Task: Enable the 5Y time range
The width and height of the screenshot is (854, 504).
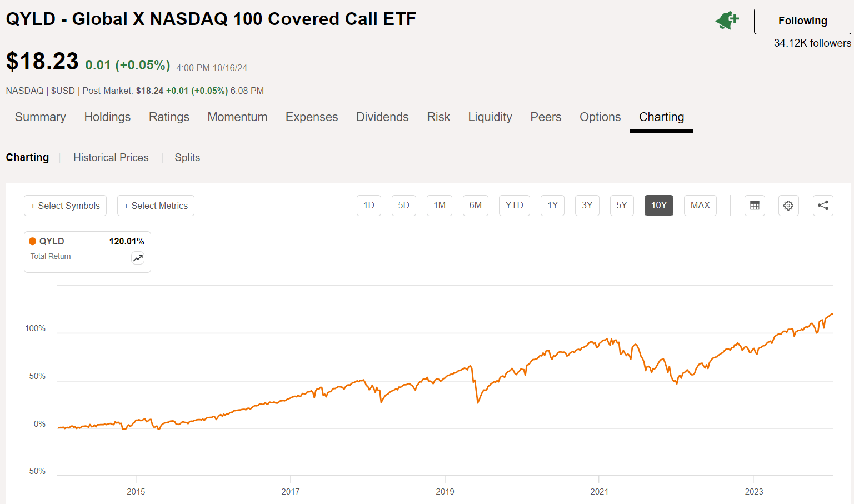Action: pyautogui.click(x=621, y=205)
